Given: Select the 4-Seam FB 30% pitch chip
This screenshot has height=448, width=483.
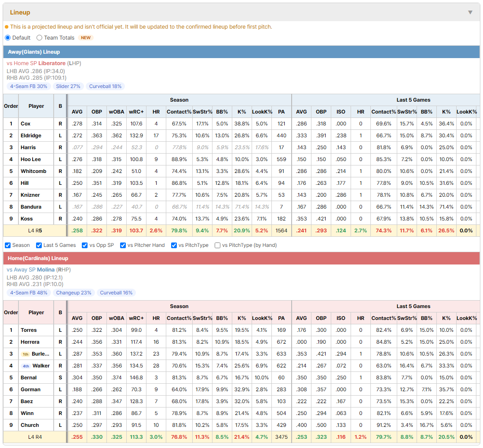Looking at the screenshot, I should 29,86.
